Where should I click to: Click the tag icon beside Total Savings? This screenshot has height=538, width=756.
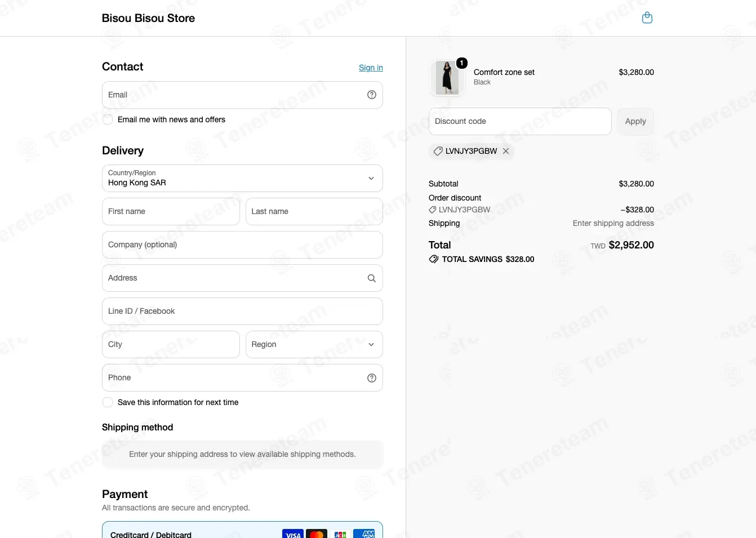point(434,259)
